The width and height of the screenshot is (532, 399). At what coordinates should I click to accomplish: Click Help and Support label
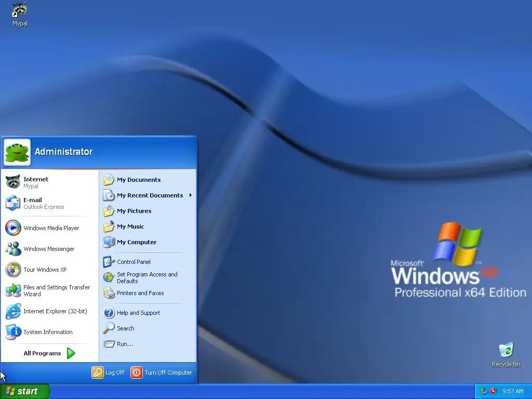point(138,313)
